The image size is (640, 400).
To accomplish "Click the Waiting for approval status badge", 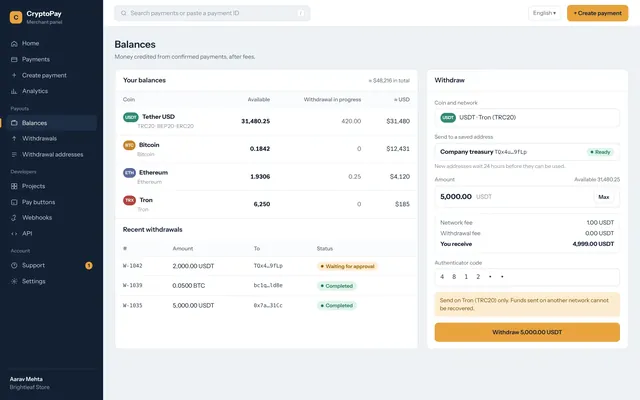I will click(x=347, y=266).
